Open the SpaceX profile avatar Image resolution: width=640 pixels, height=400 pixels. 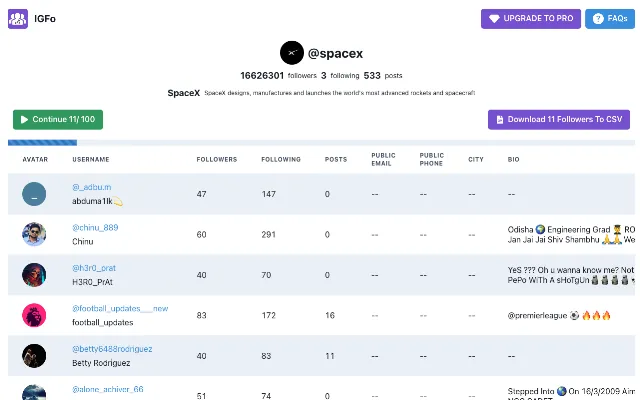(291, 53)
